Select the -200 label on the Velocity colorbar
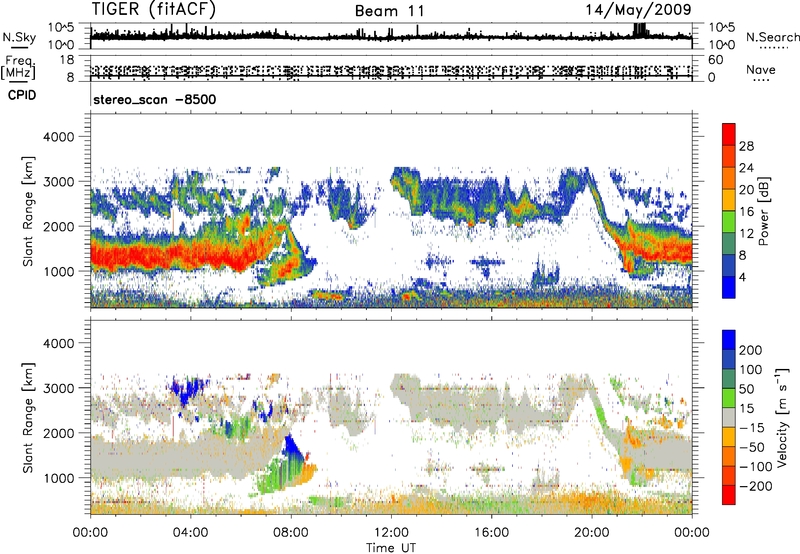The height and width of the screenshot is (554, 800). [x=756, y=486]
